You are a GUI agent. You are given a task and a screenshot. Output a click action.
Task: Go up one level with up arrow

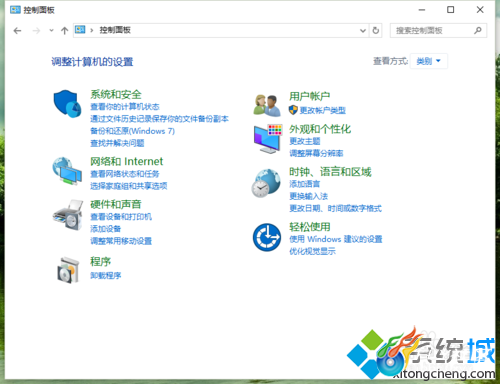(64, 31)
